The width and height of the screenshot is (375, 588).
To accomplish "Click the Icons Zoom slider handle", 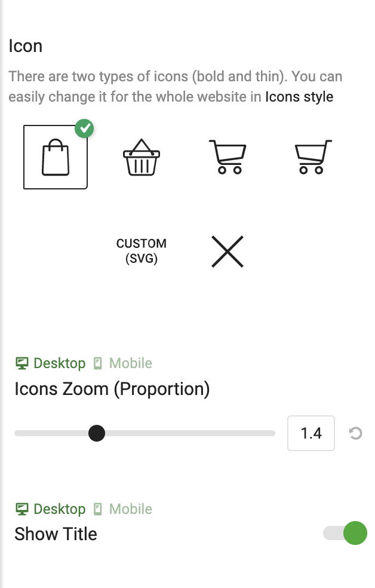I will 97,433.
